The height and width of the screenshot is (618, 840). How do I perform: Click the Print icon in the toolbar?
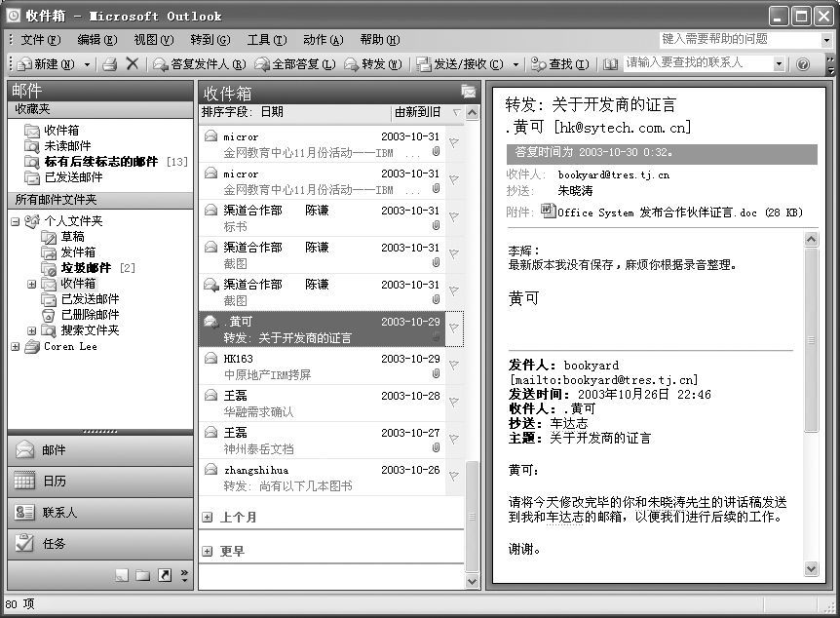(x=110, y=64)
